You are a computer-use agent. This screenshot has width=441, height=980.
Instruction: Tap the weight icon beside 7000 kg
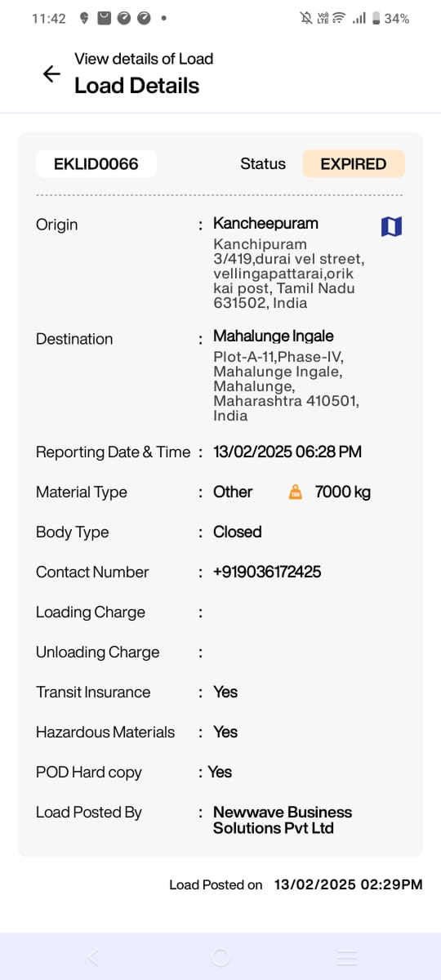point(296,492)
